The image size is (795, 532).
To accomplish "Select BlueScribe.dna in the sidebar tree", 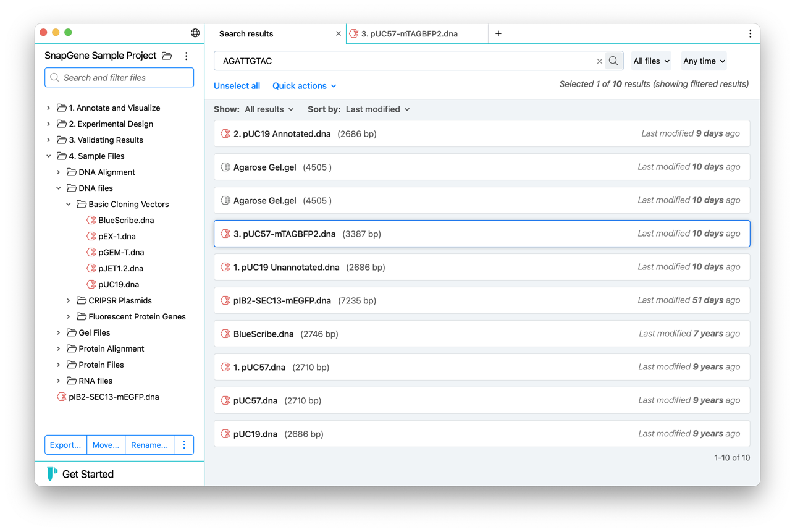I will click(x=126, y=220).
